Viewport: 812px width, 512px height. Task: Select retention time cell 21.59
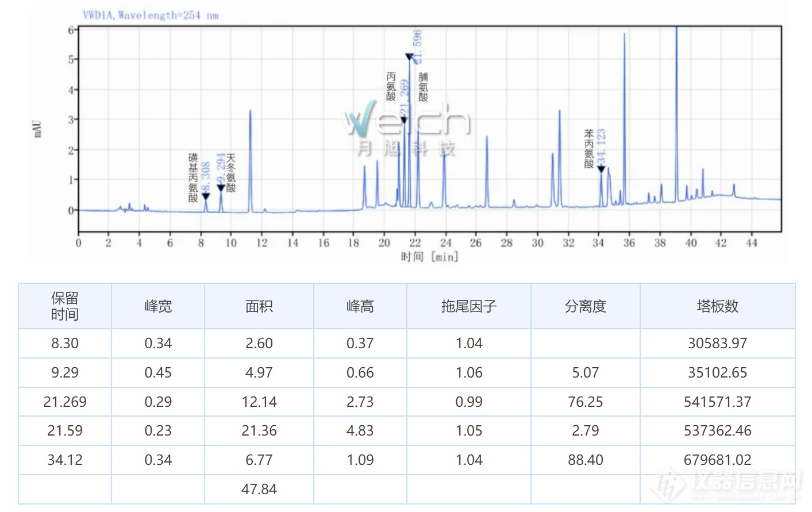pyautogui.click(x=65, y=430)
